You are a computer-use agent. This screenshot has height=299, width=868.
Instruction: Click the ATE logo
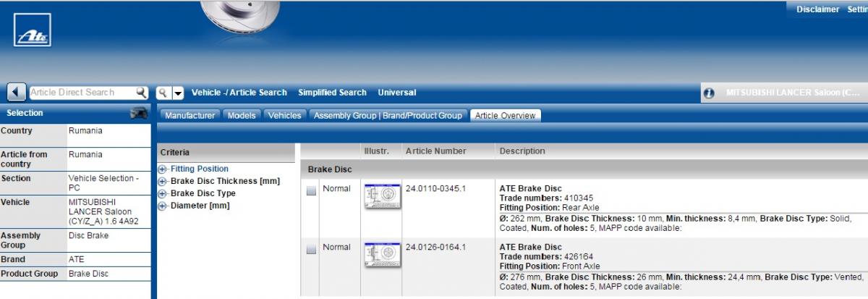32,30
